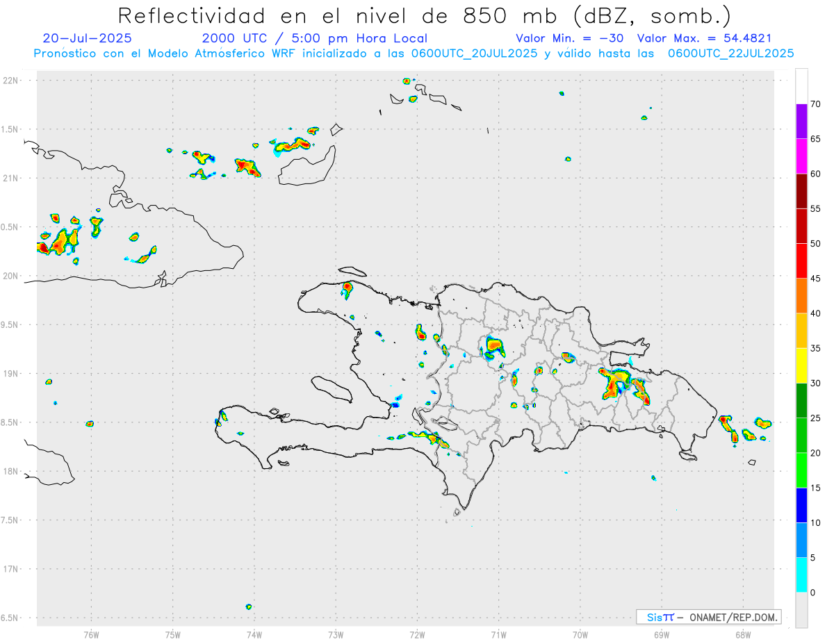Click the dark blue 10–15 dBZ color band

coord(801,505)
